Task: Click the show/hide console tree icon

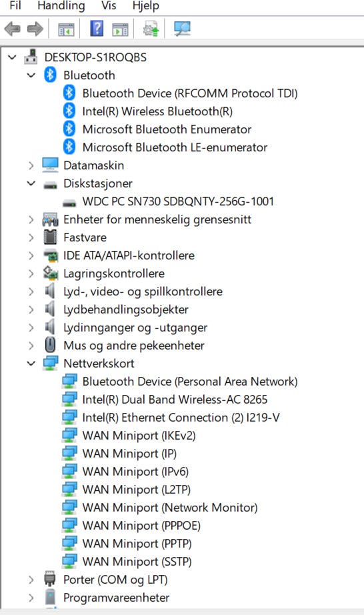Action: [x=66, y=29]
